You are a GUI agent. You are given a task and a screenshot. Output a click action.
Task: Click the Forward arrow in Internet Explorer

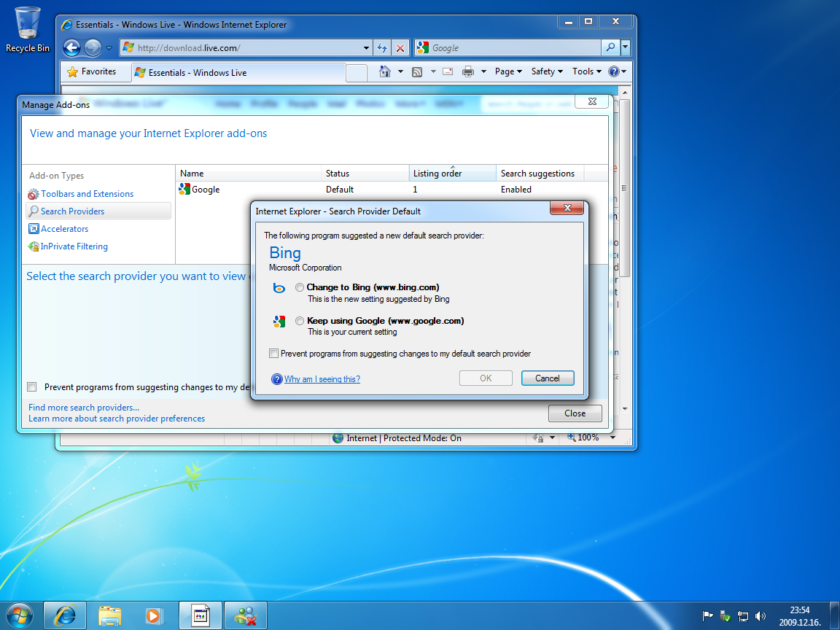(x=93, y=47)
